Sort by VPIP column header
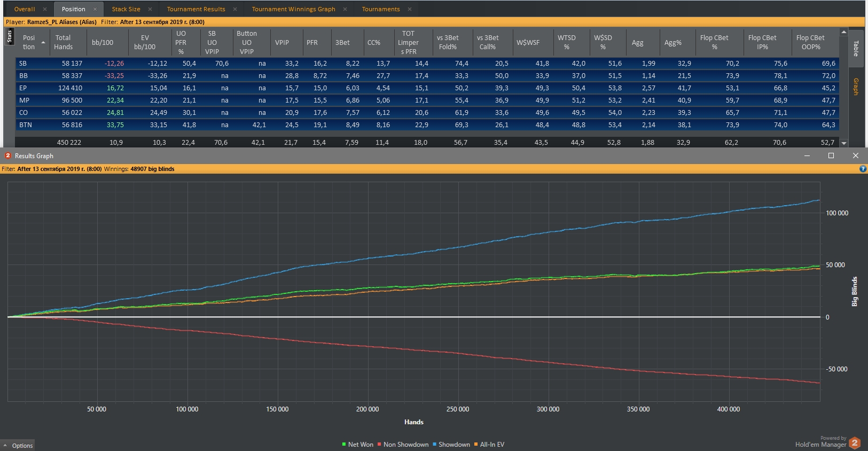The width and height of the screenshot is (868, 451). click(286, 42)
